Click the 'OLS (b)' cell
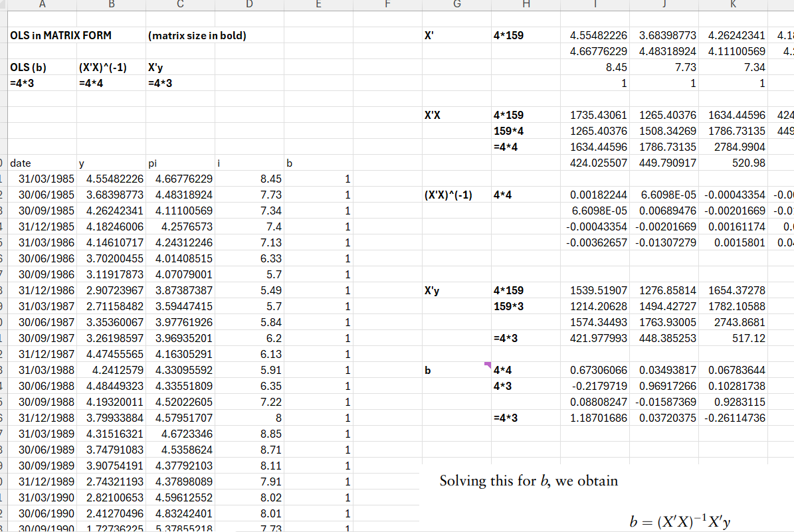This screenshot has height=532, width=794. (28, 67)
